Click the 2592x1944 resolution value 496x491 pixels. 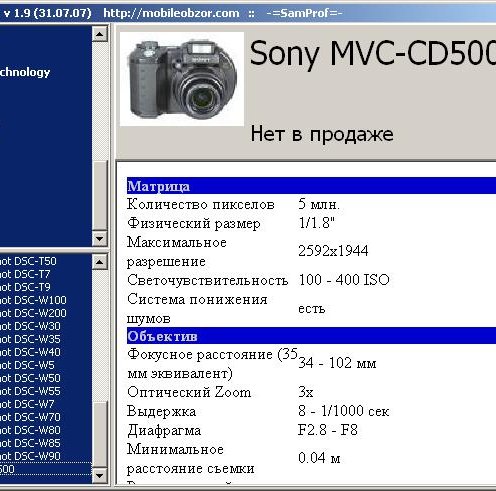tap(333, 251)
